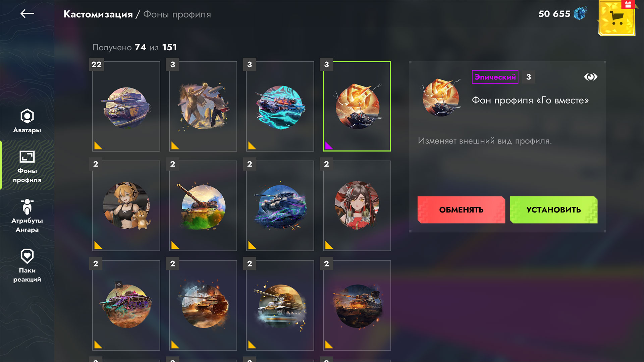Open Атрибуты Ангара section
Image resolution: width=644 pixels, height=362 pixels.
click(x=27, y=216)
